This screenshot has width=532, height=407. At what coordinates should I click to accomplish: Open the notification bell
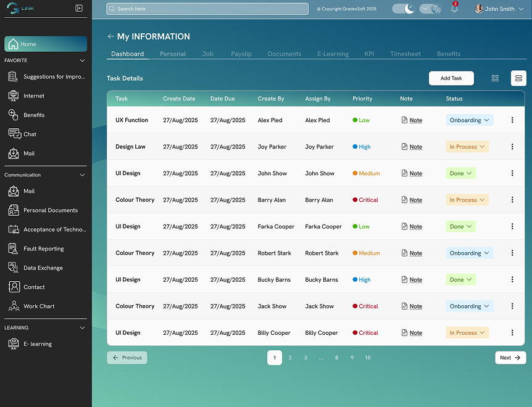pos(454,8)
